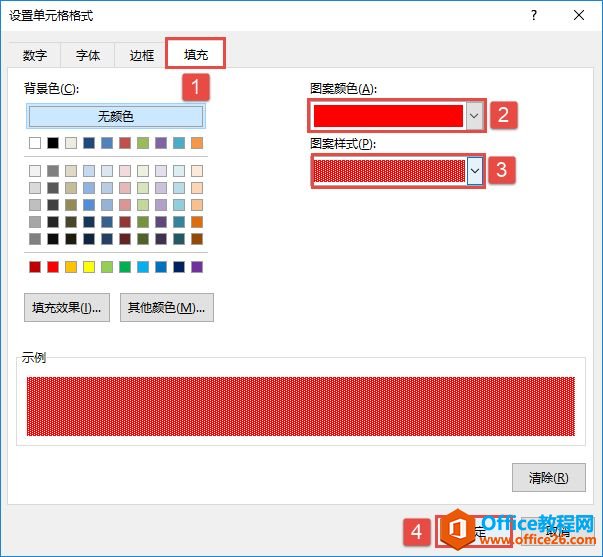This screenshot has width=603, height=557.
Task: Open 其他颜色 more colors dialog
Action: click(167, 307)
